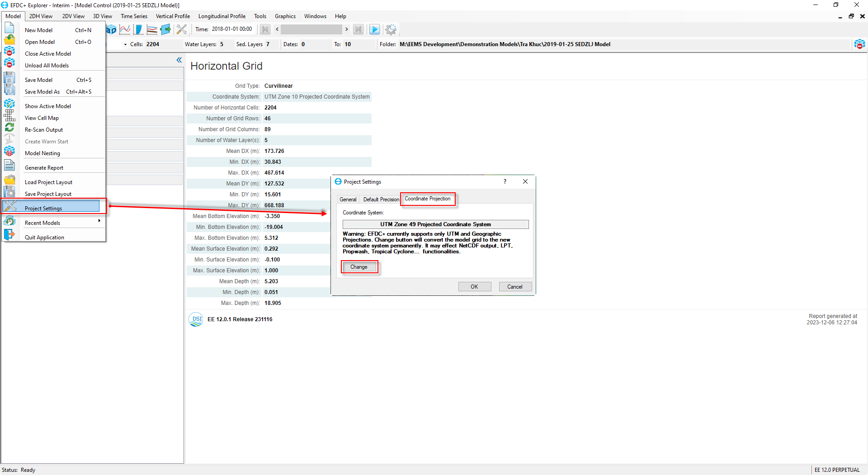This screenshot has width=868, height=475.
Task: Click the Change button for coordinate system
Action: pos(359,267)
